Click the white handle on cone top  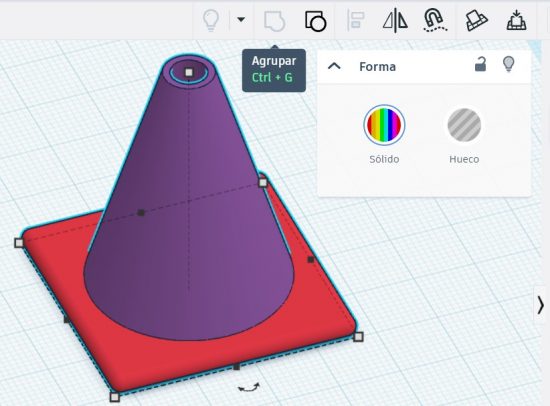pos(189,72)
